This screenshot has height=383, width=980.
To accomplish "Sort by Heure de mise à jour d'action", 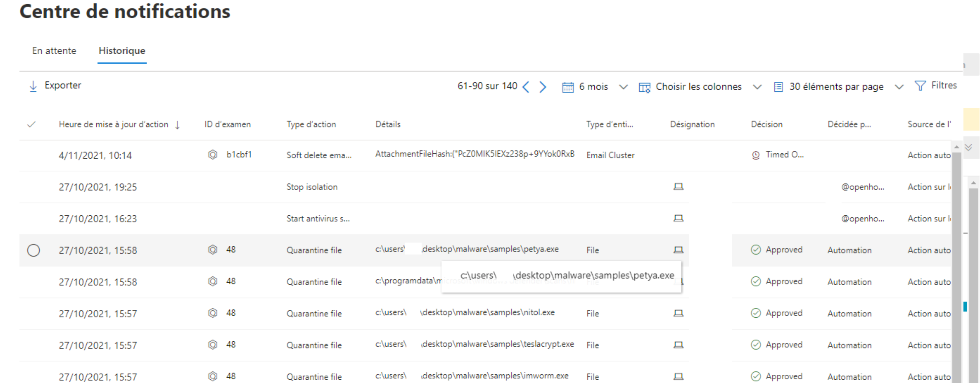I will (113, 124).
